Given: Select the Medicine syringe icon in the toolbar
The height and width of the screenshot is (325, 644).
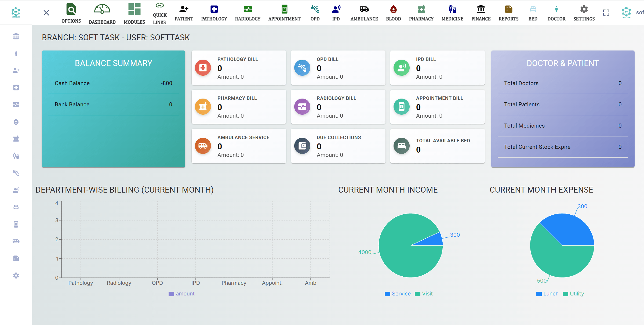Looking at the screenshot, I should (452, 12).
